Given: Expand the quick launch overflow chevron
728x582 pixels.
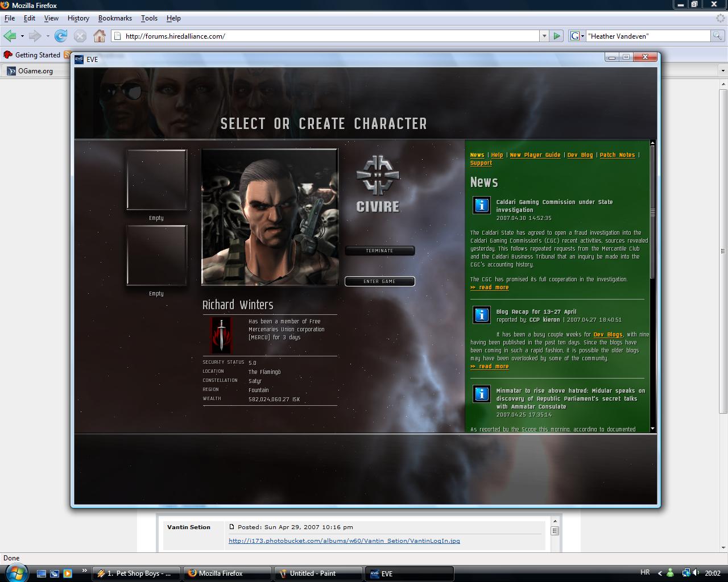Looking at the screenshot, I should click(x=85, y=571).
